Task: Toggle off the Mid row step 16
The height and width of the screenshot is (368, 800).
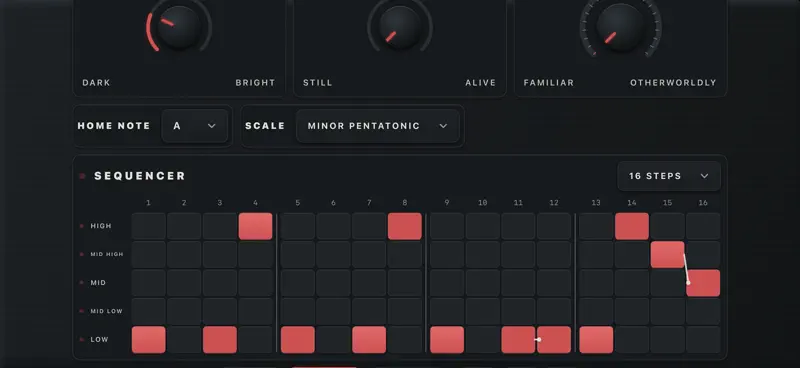Action: pyautogui.click(x=703, y=283)
